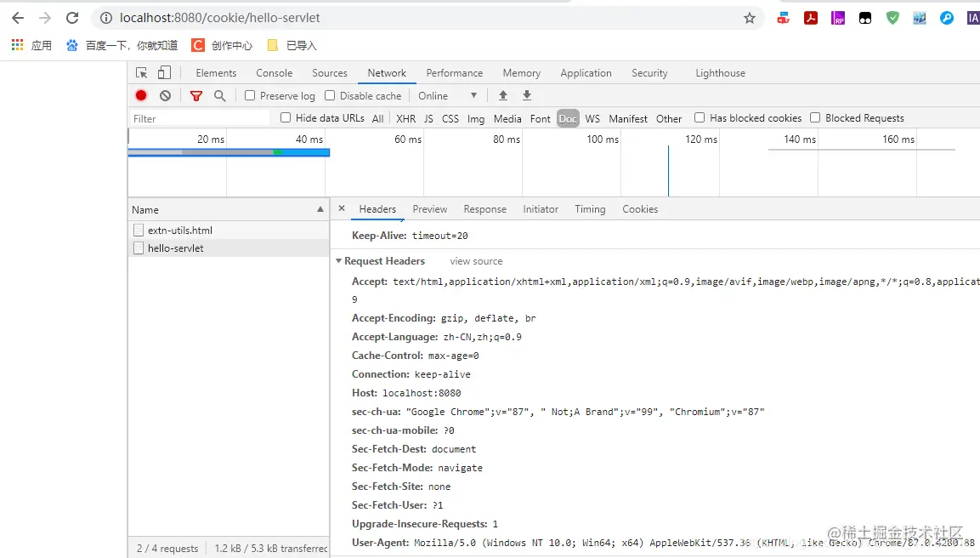
Task: Toggle the Doc resource type filter
Action: coord(568,118)
